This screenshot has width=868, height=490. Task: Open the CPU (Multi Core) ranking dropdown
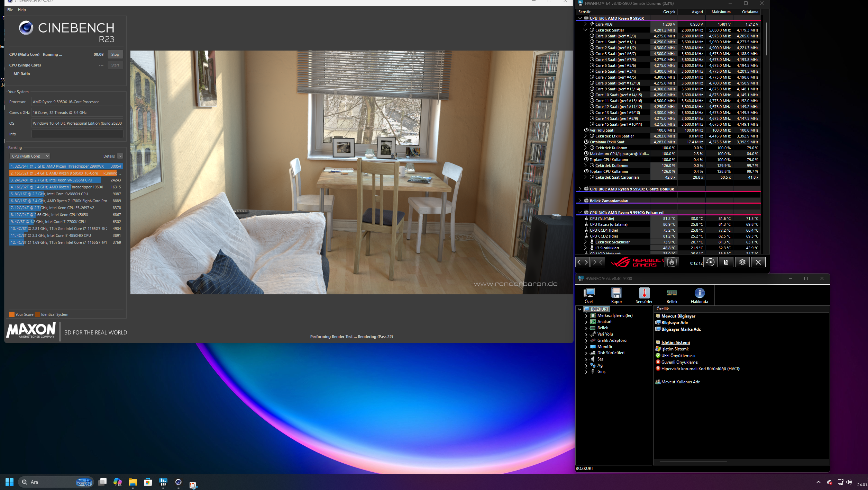click(x=30, y=156)
